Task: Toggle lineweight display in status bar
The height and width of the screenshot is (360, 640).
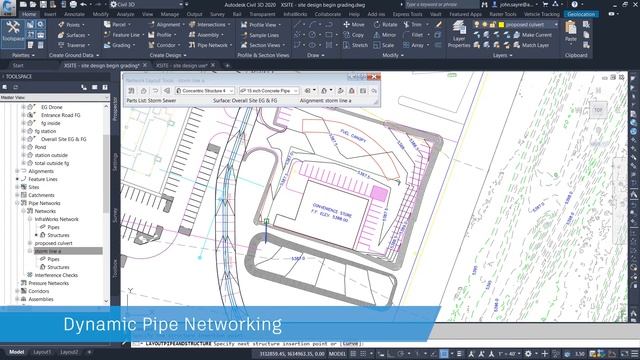Action: click(x=460, y=354)
